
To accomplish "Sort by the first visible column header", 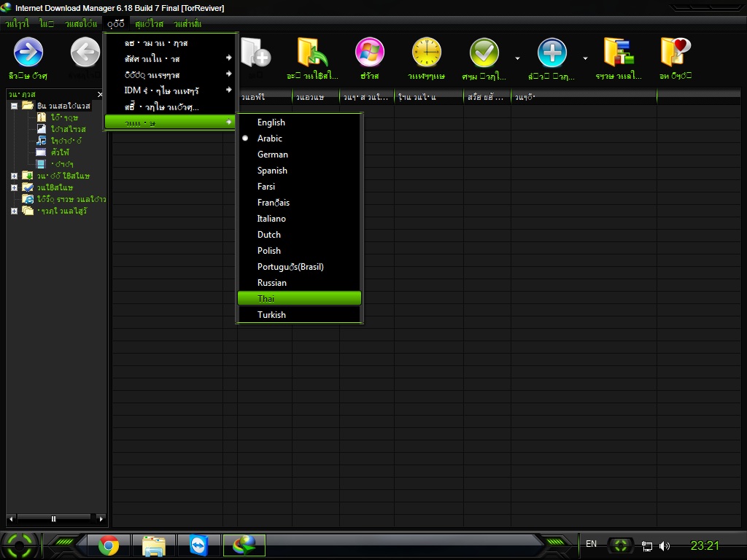I will (x=265, y=97).
